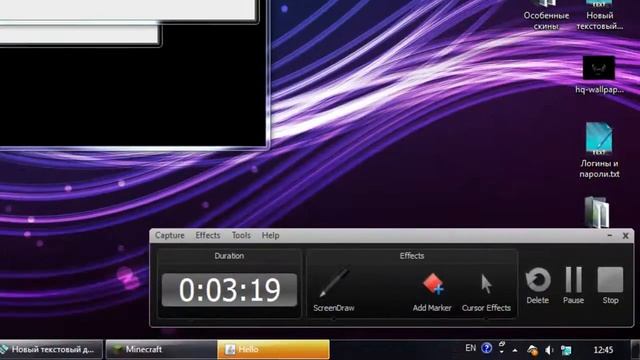Open the Capture menu

pos(169,236)
